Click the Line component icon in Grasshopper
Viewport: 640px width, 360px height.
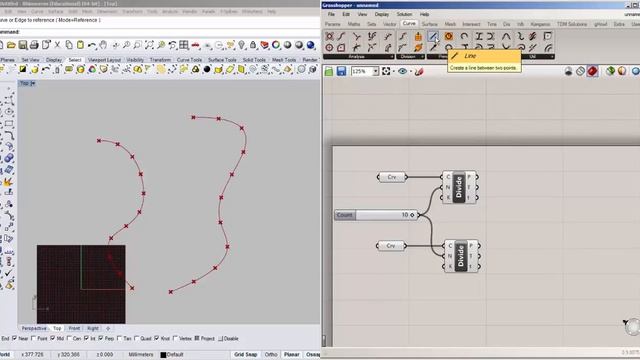[433, 36]
